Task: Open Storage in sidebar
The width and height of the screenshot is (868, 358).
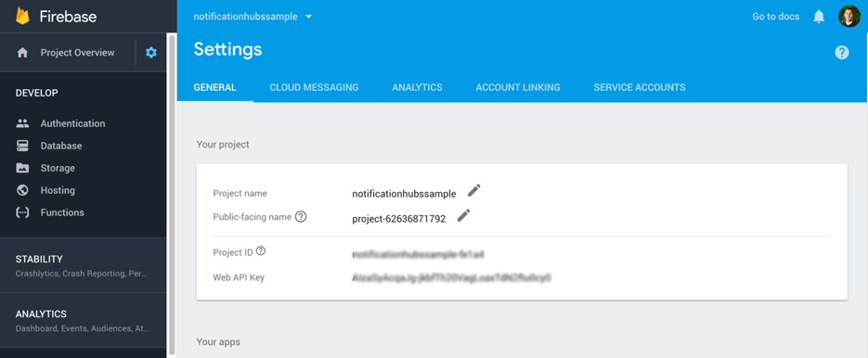Action: coord(58,168)
